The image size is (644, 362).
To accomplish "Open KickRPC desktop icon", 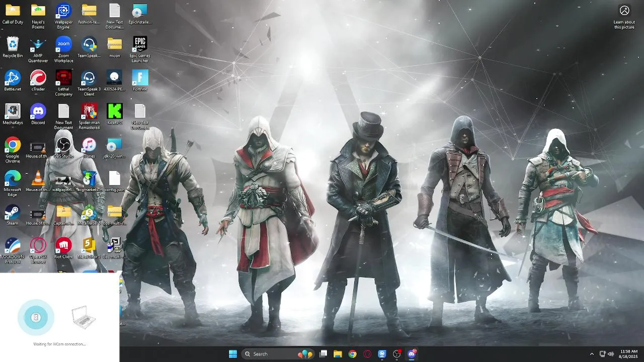I will 115,114.
